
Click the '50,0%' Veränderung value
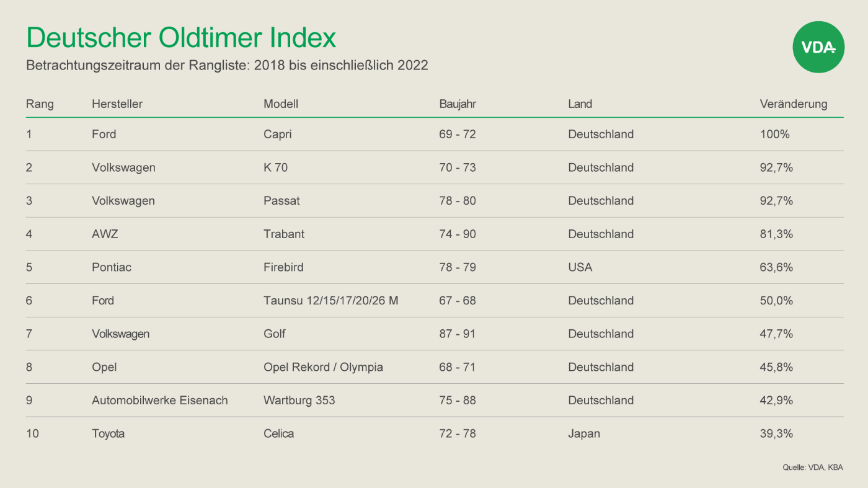click(x=776, y=300)
